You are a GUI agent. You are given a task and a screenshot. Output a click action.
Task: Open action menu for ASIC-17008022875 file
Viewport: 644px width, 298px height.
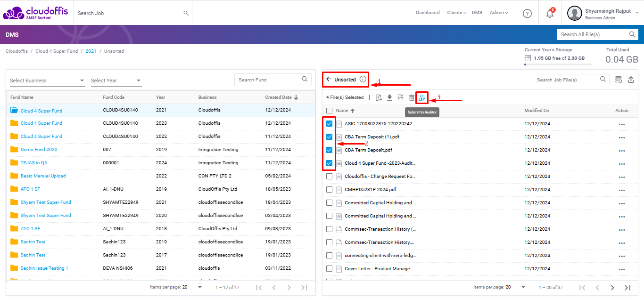click(622, 124)
